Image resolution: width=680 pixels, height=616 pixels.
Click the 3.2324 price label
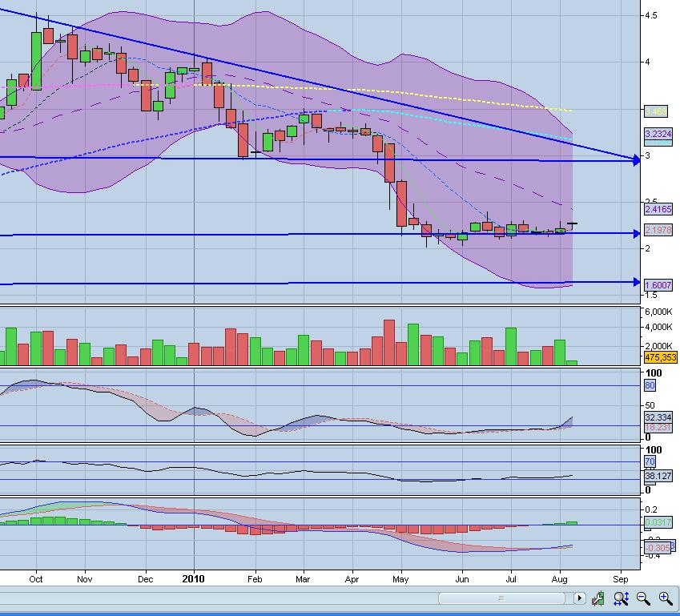[x=658, y=134]
